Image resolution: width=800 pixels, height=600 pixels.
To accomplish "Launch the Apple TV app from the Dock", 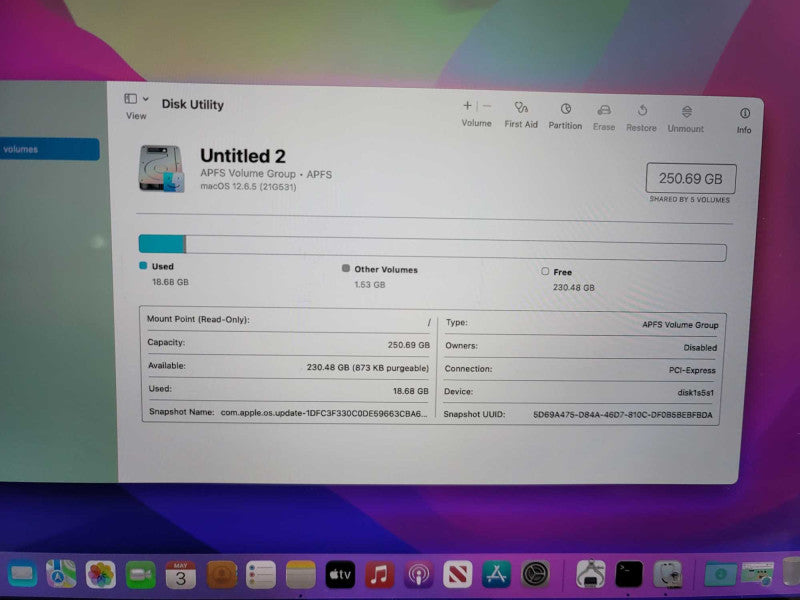I will tap(340, 574).
